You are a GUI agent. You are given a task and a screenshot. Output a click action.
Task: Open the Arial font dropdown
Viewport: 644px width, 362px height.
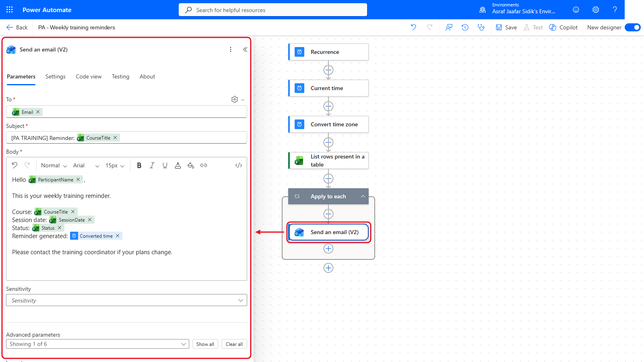86,165
